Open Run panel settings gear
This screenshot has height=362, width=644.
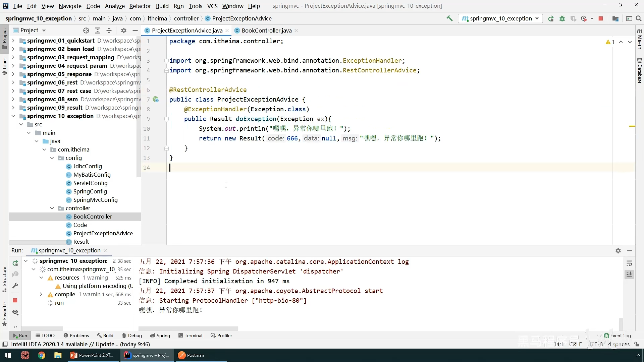[x=618, y=251]
